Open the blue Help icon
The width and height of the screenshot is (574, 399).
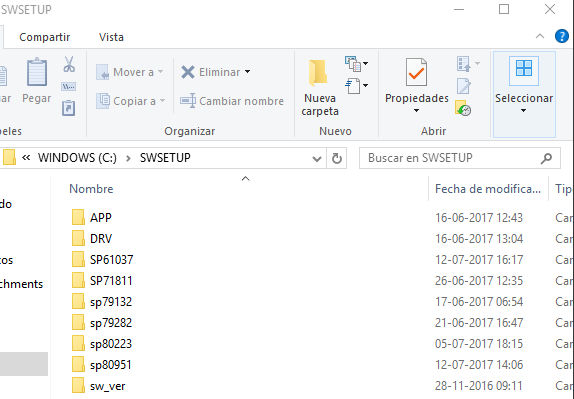(x=562, y=36)
